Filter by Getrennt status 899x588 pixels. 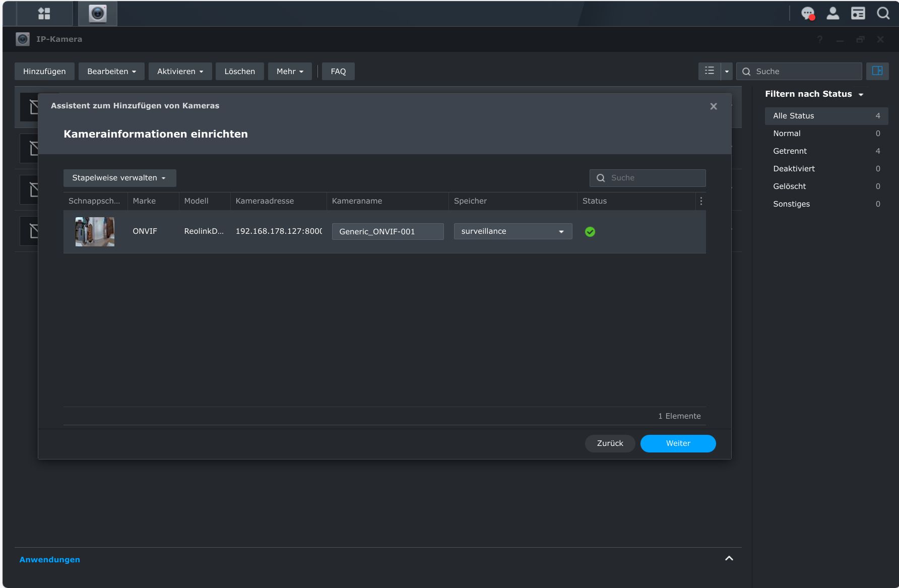[x=790, y=151]
